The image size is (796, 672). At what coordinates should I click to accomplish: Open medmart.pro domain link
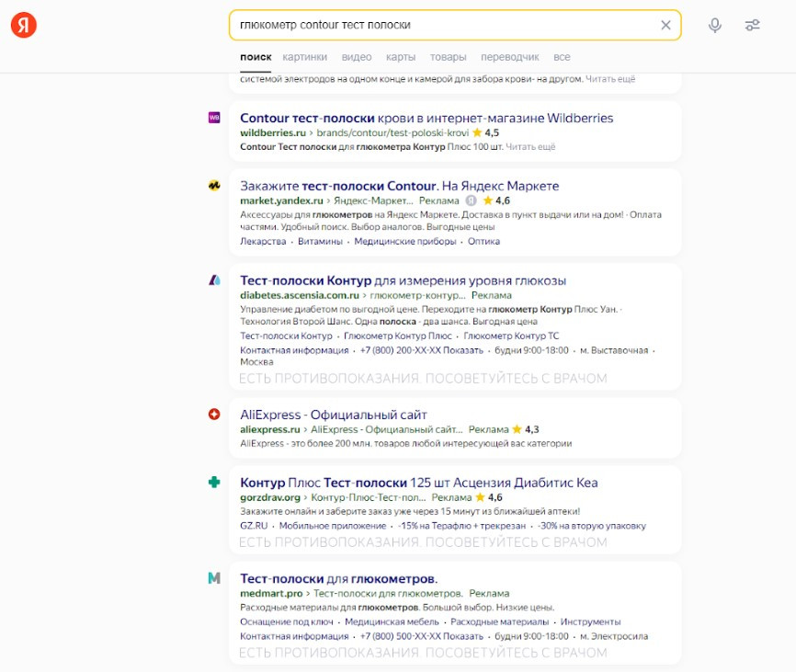pos(271,593)
